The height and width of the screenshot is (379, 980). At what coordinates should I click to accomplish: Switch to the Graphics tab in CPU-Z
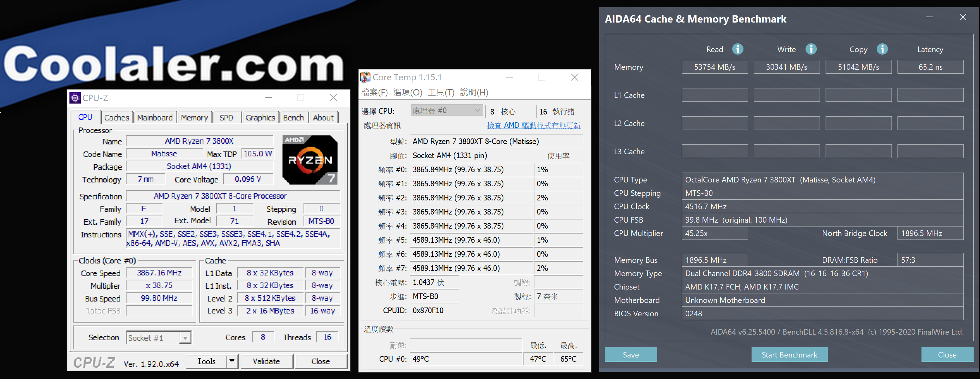260,117
